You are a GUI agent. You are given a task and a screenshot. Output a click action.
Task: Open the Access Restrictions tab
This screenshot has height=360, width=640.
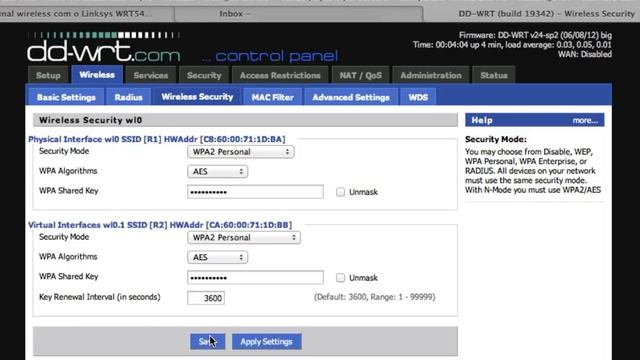coord(280,75)
